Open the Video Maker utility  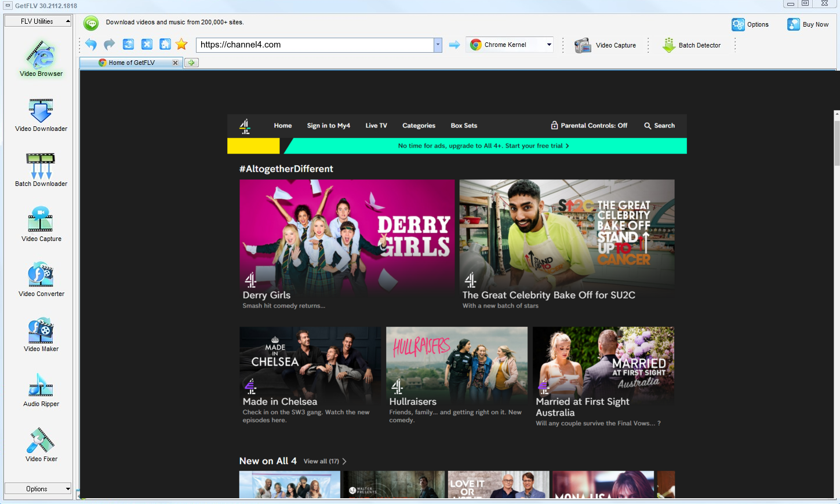pos(41,334)
